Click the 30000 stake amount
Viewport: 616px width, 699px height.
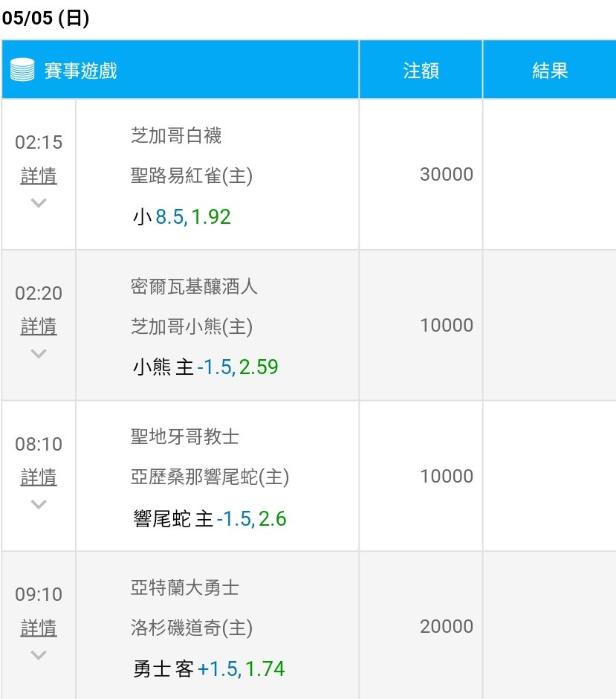447,174
